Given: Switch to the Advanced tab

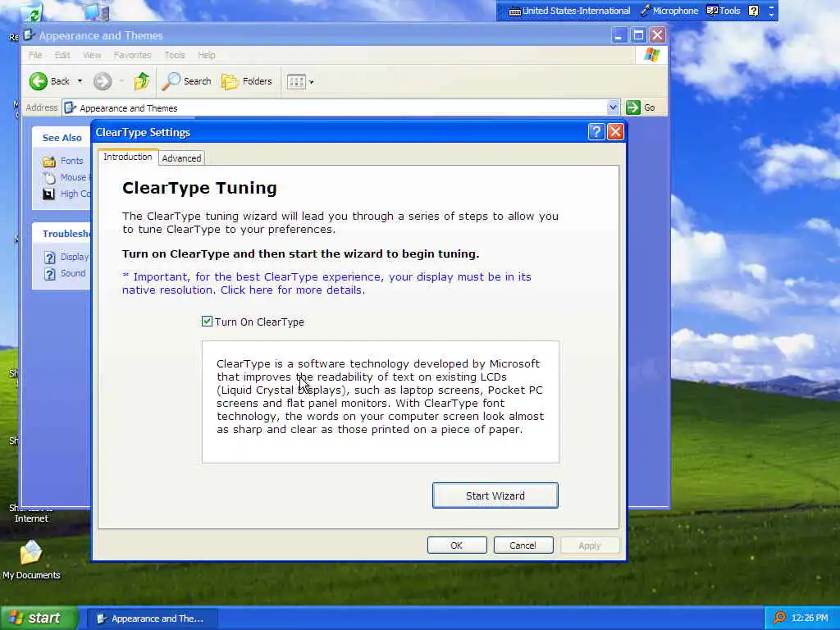Looking at the screenshot, I should coord(181,158).
